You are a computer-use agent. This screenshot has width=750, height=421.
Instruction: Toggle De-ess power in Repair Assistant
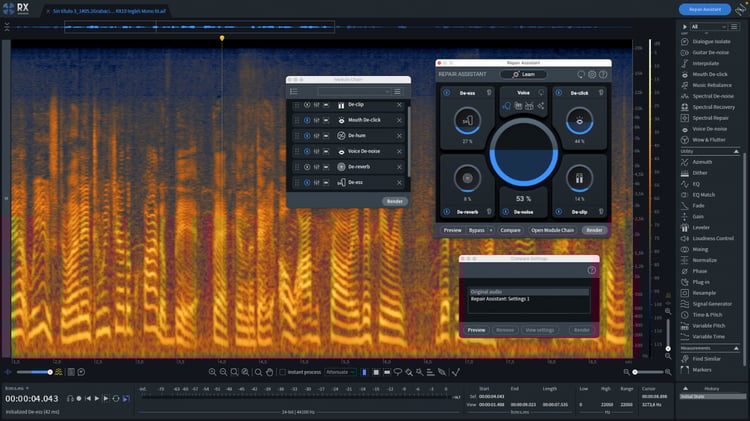coord(447,93)
